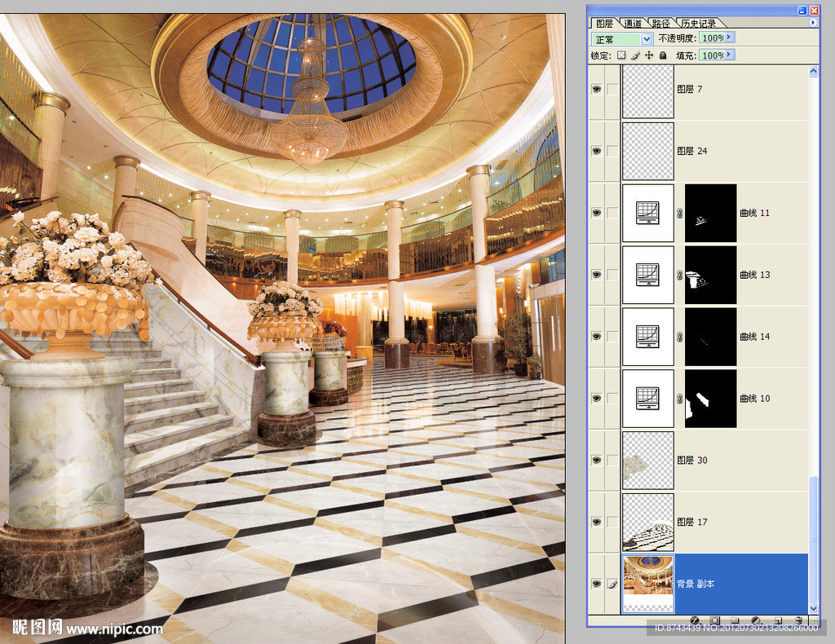The width and height of the screenshot is (835, 644).
Task: Switch to the 历史记录 history tab
Action: [x=697, y=24]
